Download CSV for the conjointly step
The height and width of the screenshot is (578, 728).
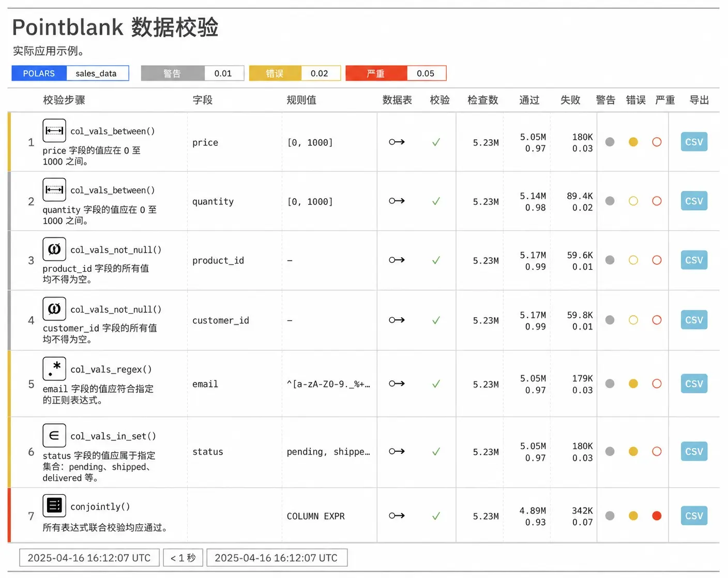tap(694, 515)
